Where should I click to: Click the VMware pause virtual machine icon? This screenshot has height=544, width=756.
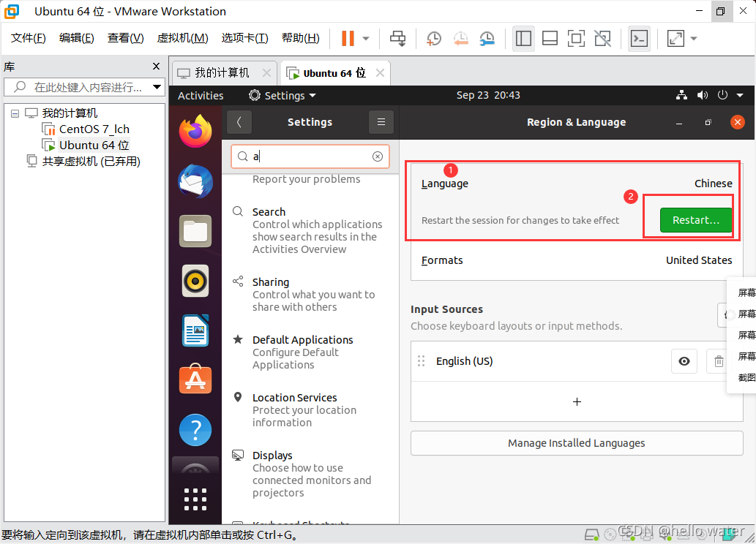point(348,39)
